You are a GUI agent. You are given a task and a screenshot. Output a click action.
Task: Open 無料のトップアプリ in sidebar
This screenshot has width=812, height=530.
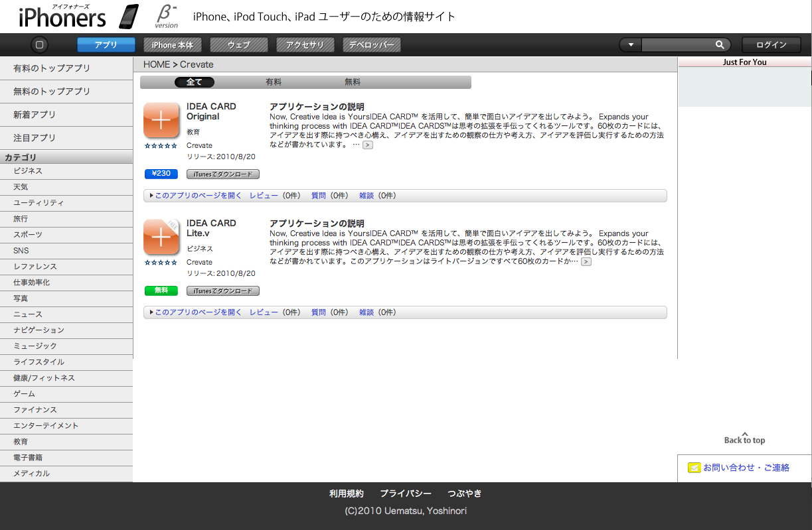66,92
